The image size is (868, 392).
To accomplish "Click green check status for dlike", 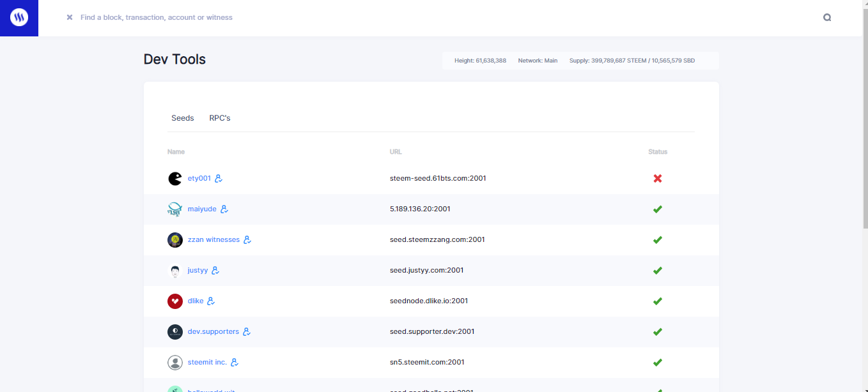I will click(658, 301).
